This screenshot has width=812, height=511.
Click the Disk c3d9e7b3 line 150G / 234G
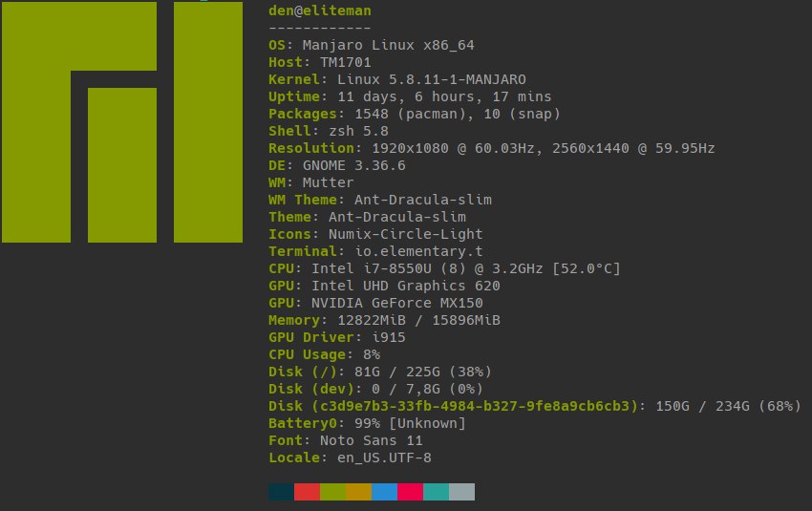pyautogui.click(x=534, y=405)
